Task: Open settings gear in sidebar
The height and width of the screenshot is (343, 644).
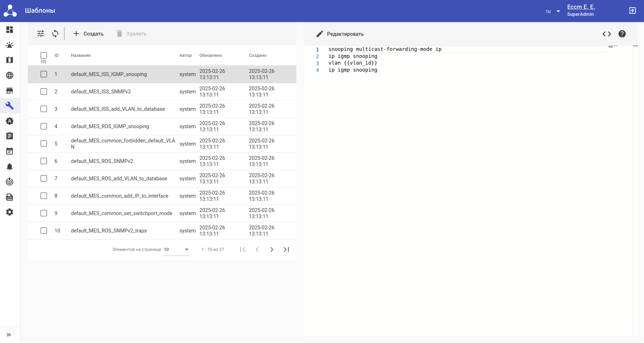Action: pyautogui.click(x=10, y=212)
